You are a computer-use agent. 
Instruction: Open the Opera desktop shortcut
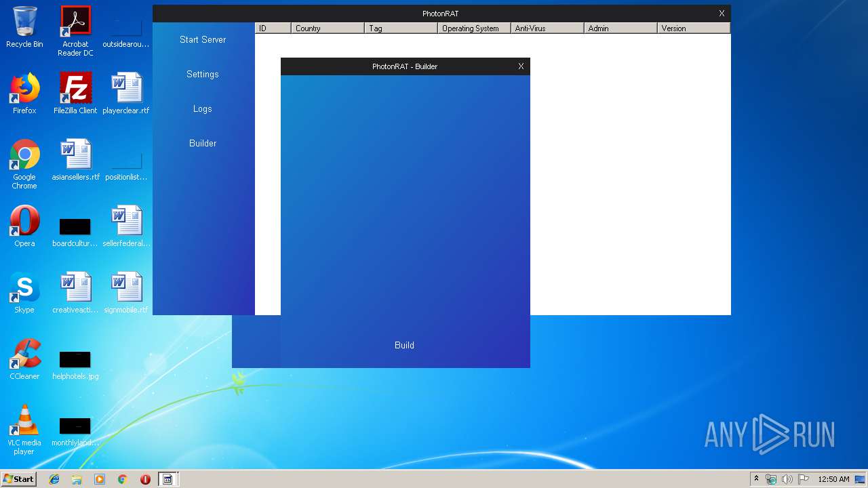click(x=24, y=226)
